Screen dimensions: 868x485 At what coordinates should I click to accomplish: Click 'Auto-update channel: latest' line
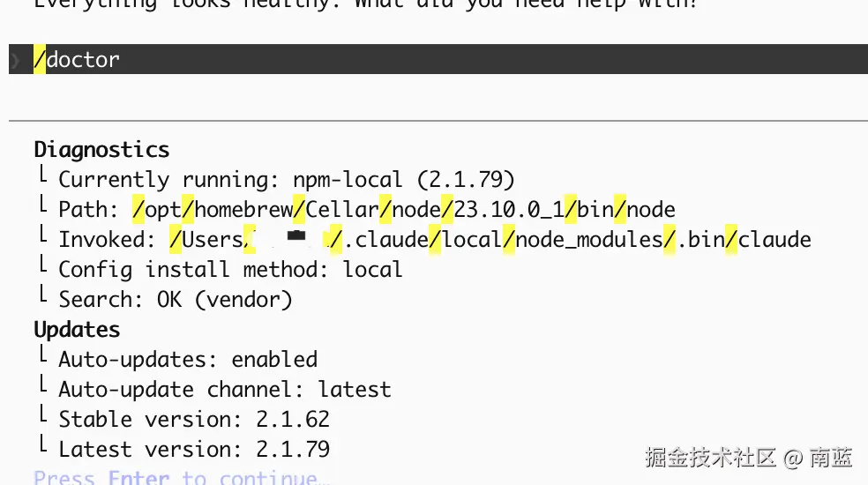point(225,390)
